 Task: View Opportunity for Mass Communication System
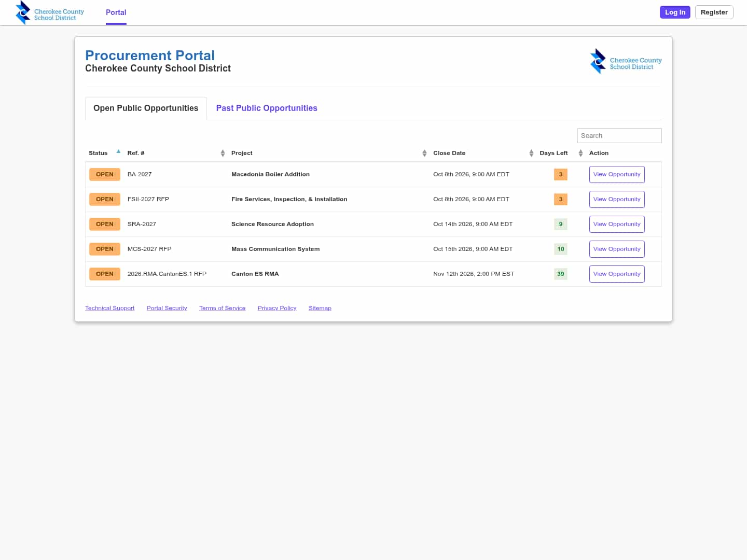tap(617, 249)
